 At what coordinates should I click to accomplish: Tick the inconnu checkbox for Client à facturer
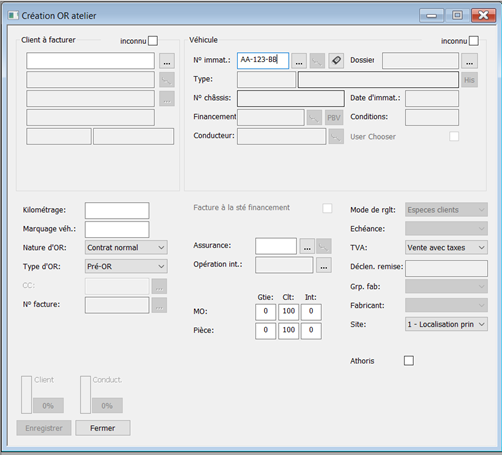pos(153,41)
